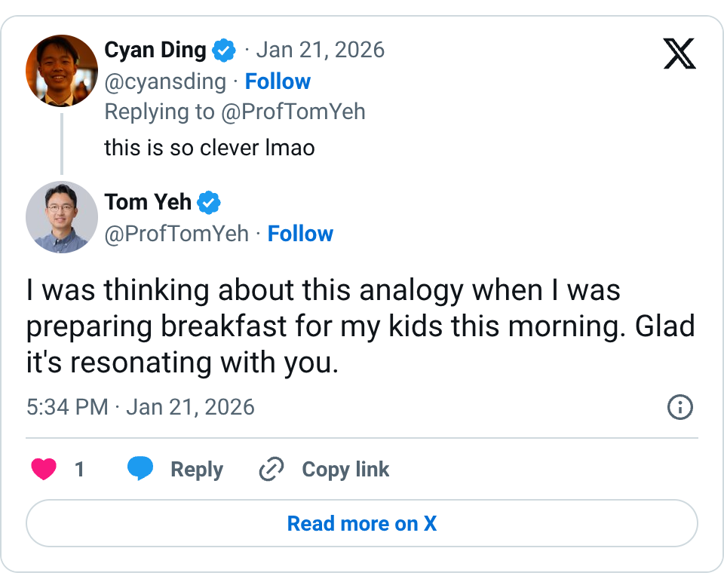The height and width of the screenshot is (588, 724).
Task: Follow the @cyansding account
Action: tap(278, 81)
